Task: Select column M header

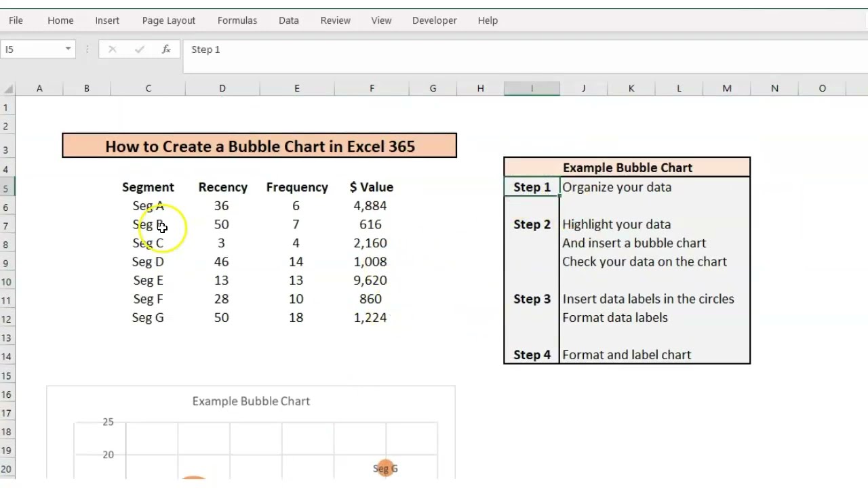Action: pyautogui.click(x=727, y=88)
